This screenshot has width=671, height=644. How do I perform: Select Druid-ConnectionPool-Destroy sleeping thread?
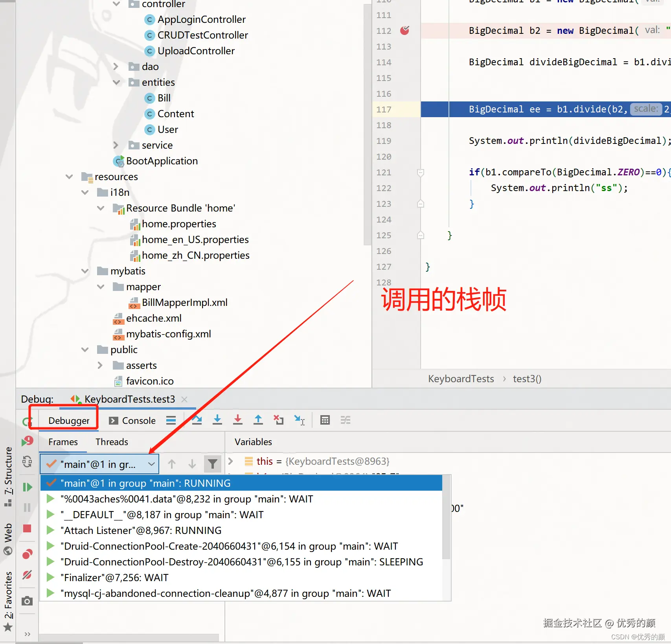(x=241, y=562)
